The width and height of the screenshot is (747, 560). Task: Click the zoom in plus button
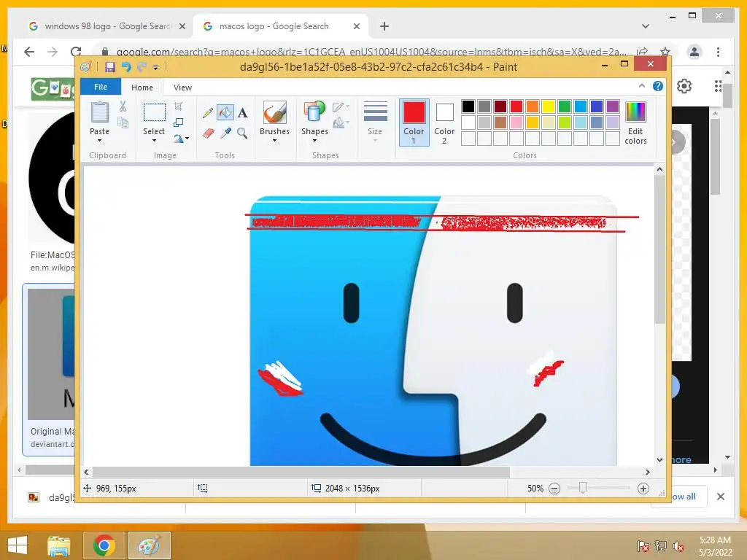coord(643,489)
